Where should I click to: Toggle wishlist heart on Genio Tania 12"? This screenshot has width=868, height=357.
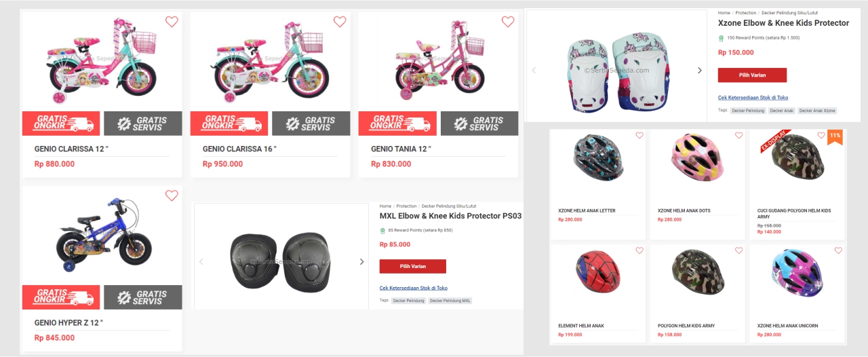click(x=508, y=22)
